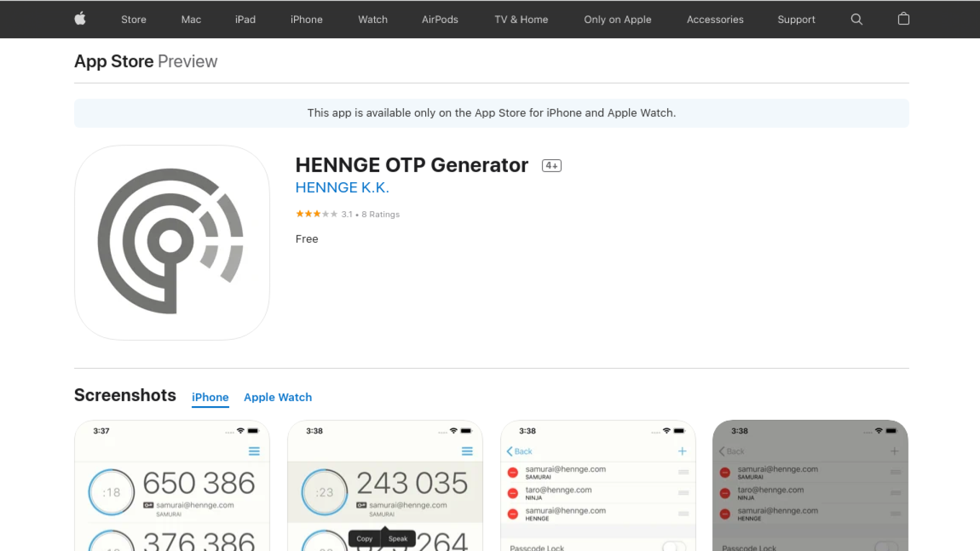Viewport: 980px width, 551px height.
Task: Open the hamburger menu in the first screenshot
Action: click(x=254, y=452)
